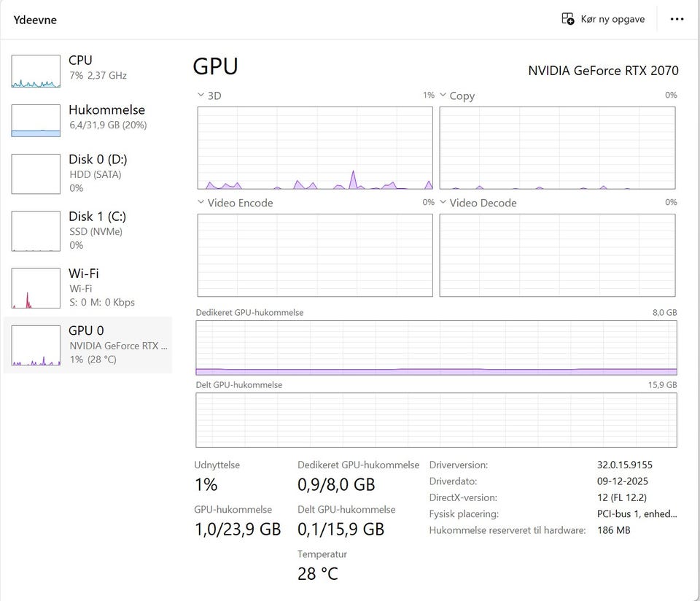700x601 pixels.
Task: Open the Video Decode graph dropdown
Action: point(443,203)
